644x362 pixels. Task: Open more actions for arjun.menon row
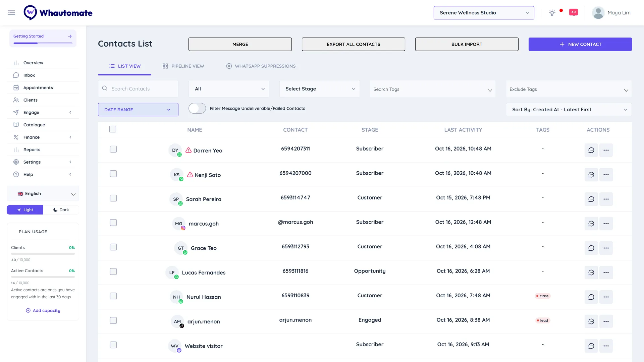606,321
